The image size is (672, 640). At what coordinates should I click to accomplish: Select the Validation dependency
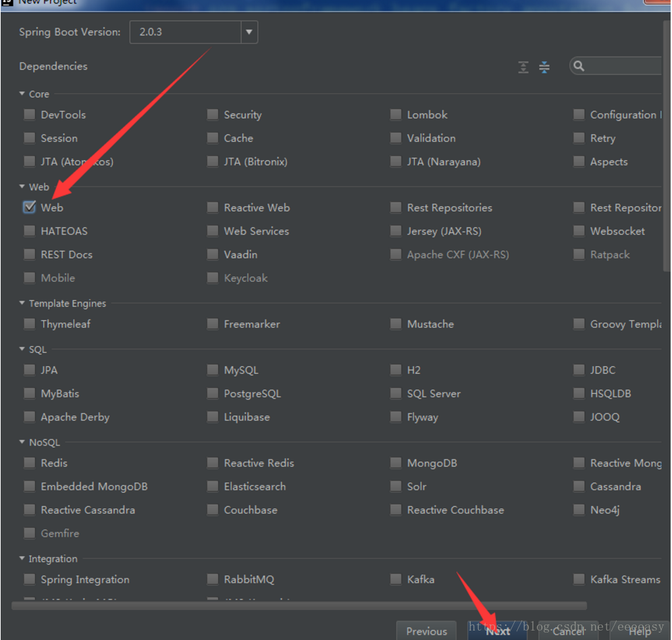click(x=396, y=138)
